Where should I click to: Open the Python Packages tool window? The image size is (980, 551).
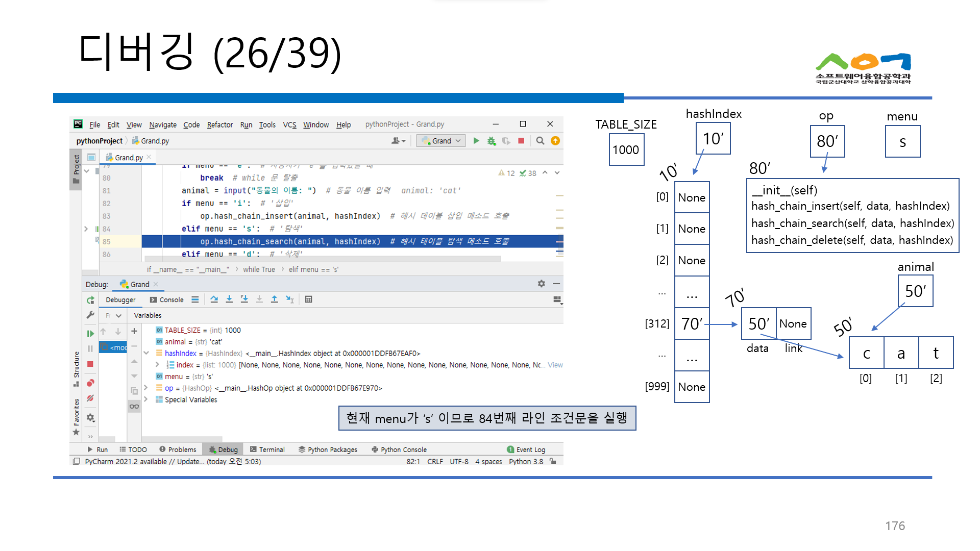click(x=328, y=449)
